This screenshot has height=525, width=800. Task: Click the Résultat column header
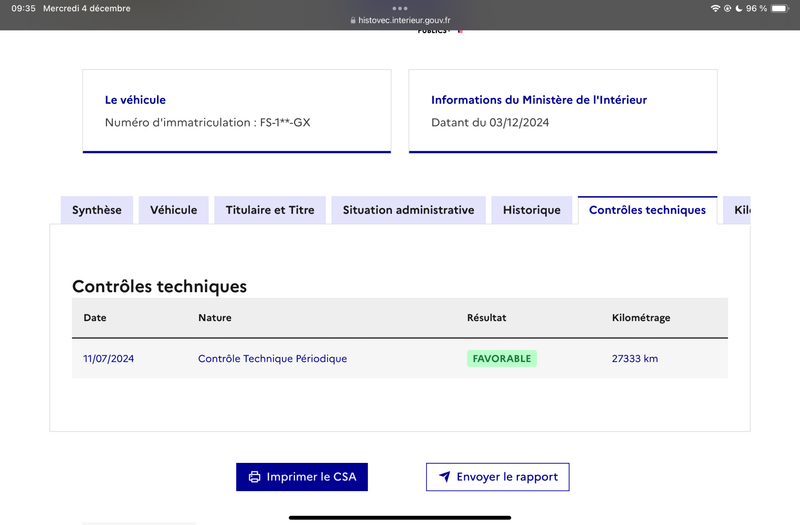tap(487, 318)
